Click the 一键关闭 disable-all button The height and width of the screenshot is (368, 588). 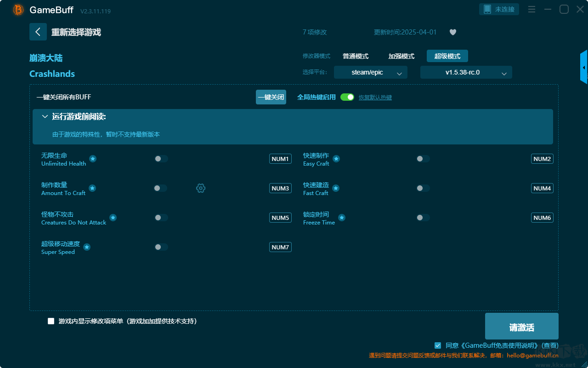coord(271,97)
